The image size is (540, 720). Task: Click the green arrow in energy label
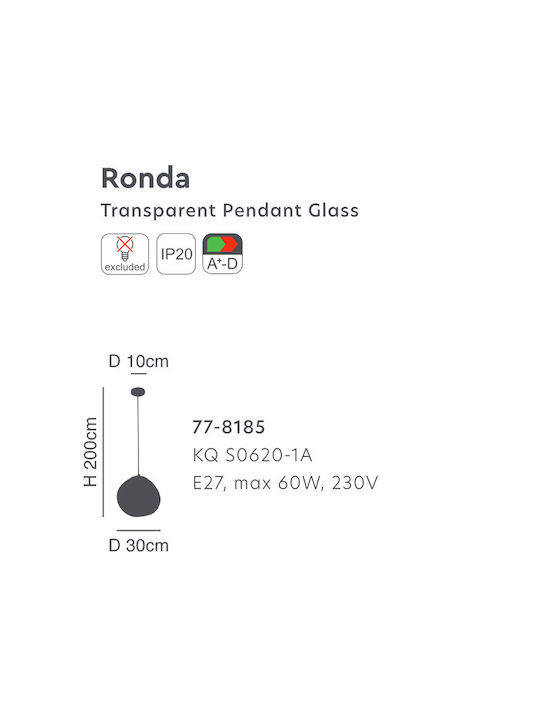[x=215, y=244]
